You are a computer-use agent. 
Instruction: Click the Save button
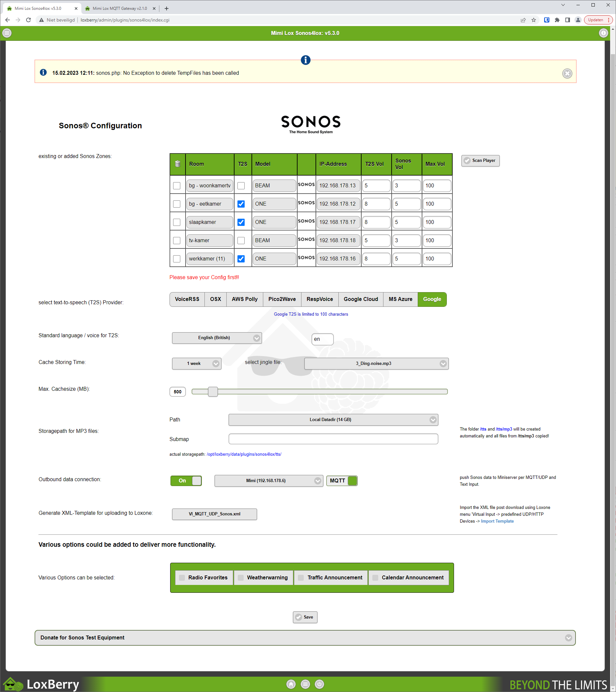coord(305,617)
